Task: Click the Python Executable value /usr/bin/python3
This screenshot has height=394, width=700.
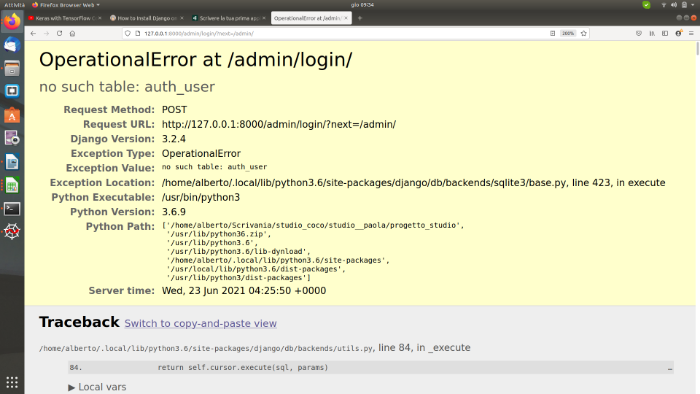Action: pos(200,197)
